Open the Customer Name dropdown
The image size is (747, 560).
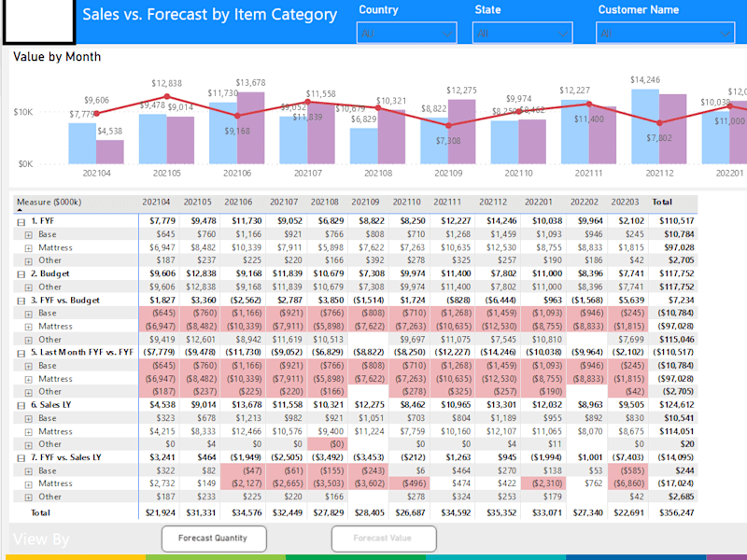[665, 34]
